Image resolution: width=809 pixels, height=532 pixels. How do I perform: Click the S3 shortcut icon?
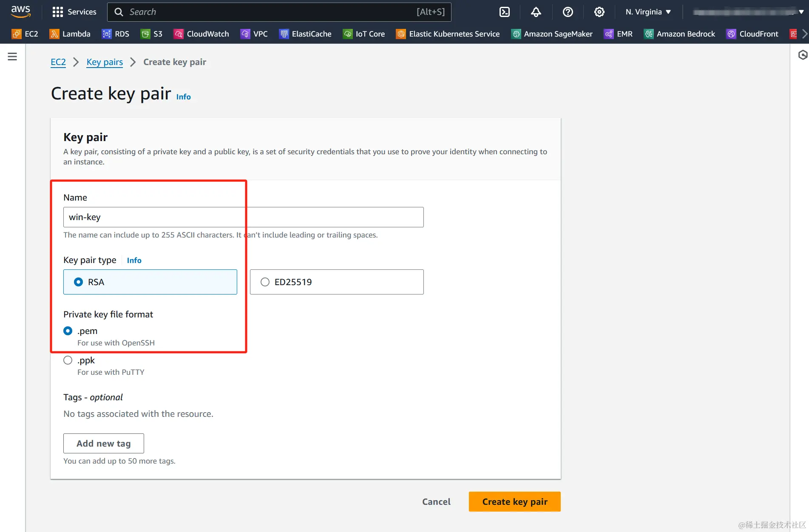pos(145,34)
